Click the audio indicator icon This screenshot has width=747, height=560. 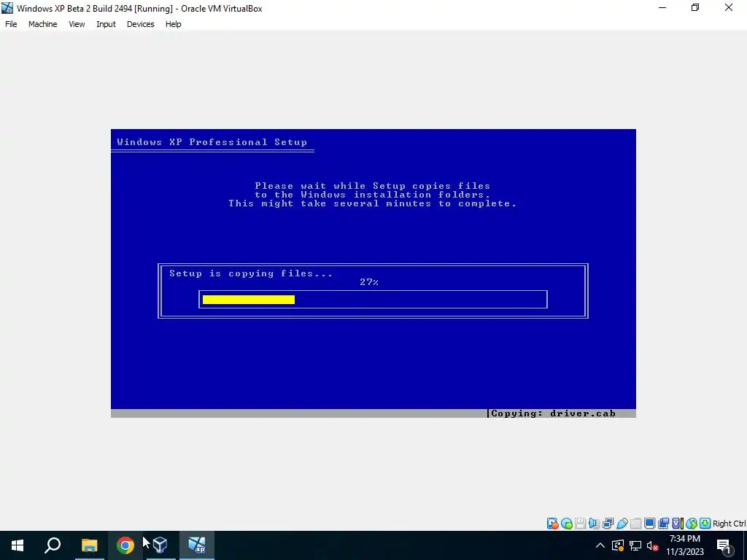(594, 524)
